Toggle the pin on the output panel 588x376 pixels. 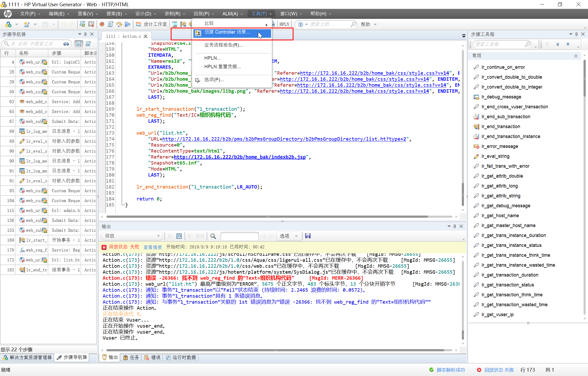pos(455,226)
